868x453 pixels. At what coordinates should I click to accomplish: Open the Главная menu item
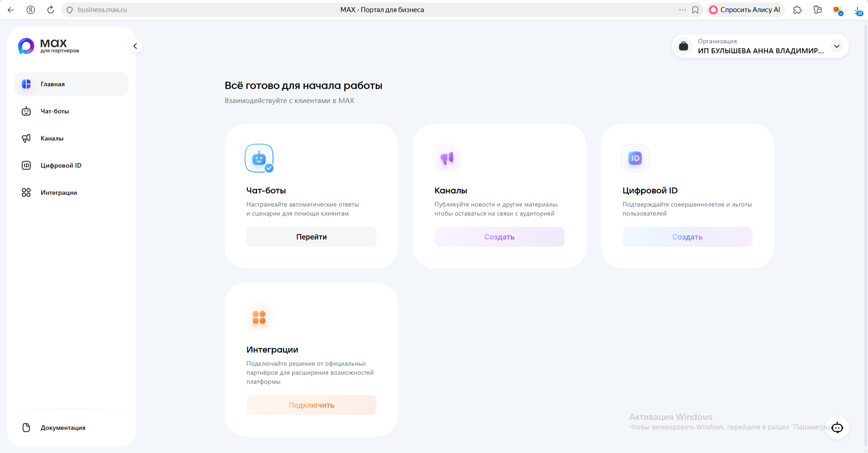coord(71,84)
